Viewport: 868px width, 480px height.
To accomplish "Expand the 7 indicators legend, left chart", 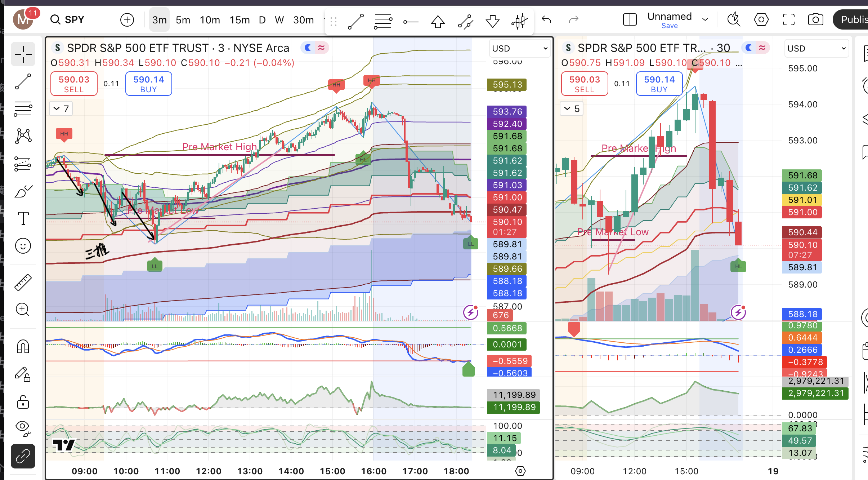I will tap(61, 108).
